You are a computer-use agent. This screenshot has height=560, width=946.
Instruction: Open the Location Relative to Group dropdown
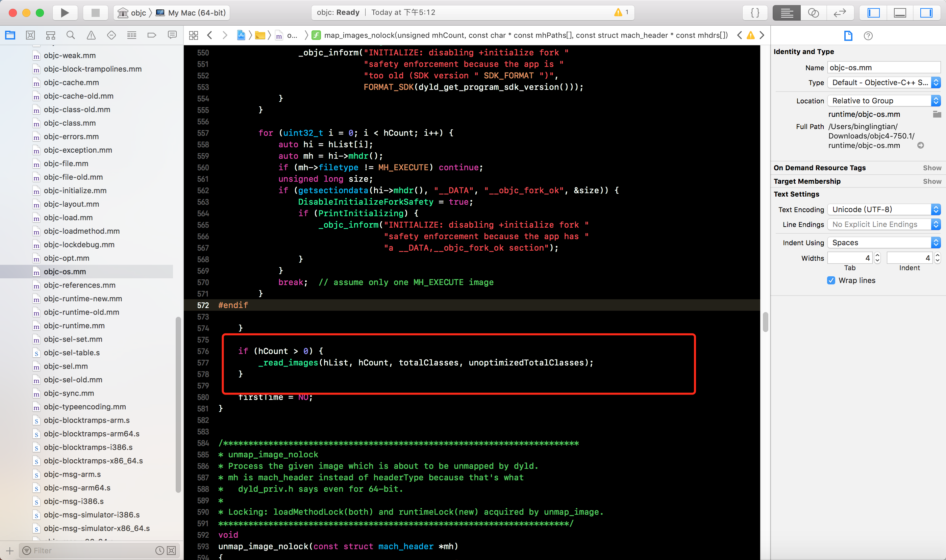(883, 101)
